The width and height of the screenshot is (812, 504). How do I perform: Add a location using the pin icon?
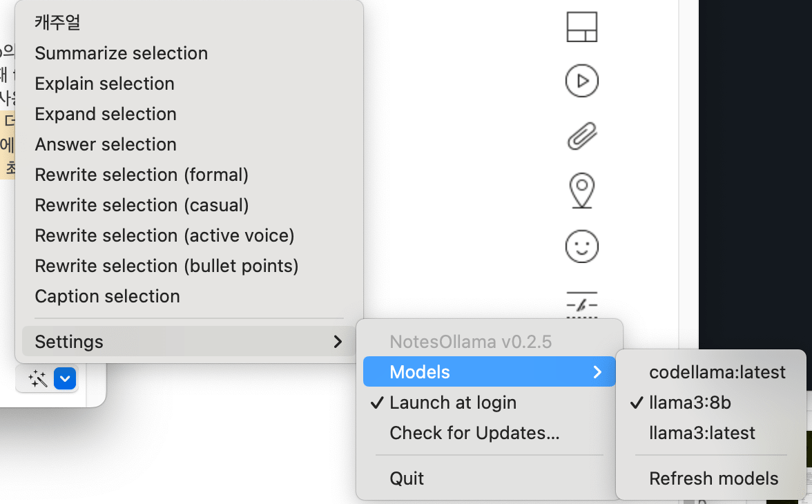click(582, 191)
